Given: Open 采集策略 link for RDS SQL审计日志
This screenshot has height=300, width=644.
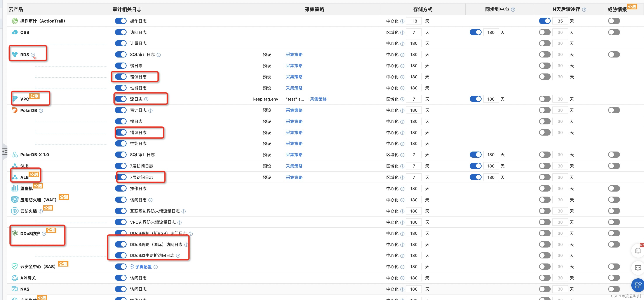Looking at the screenshot, I should click(x=294, y=54).
